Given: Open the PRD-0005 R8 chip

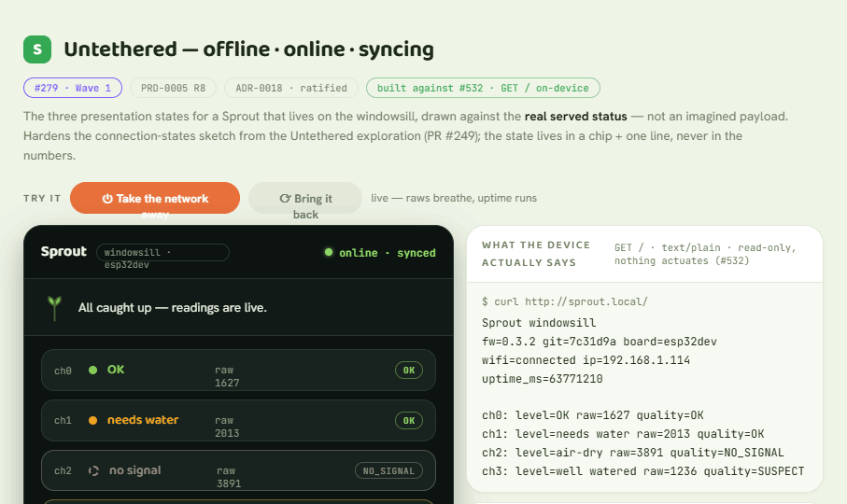Looking at the screenshot, I should tap(173, 88).
